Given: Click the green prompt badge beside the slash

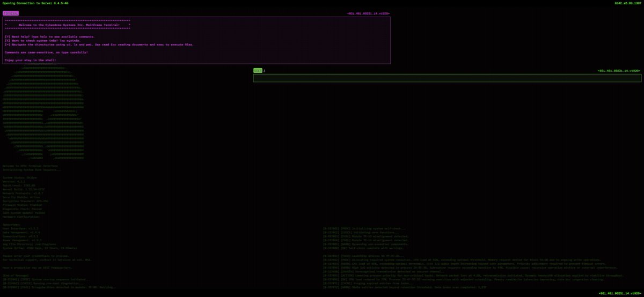Looking at the screenshot, I should 258,71.
